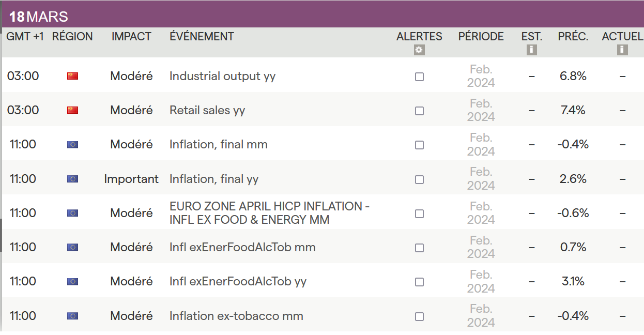Click EU flag beside Inflation ex-tobacco mm
This screenshot has width=644, height=335.
pyautogui.click(x=72, y=316)
